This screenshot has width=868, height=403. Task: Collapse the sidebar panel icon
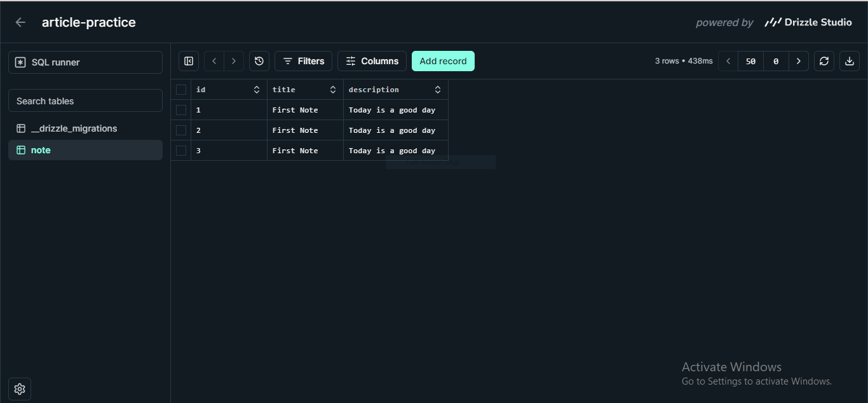pyautogui.click(x=188, y=60)
